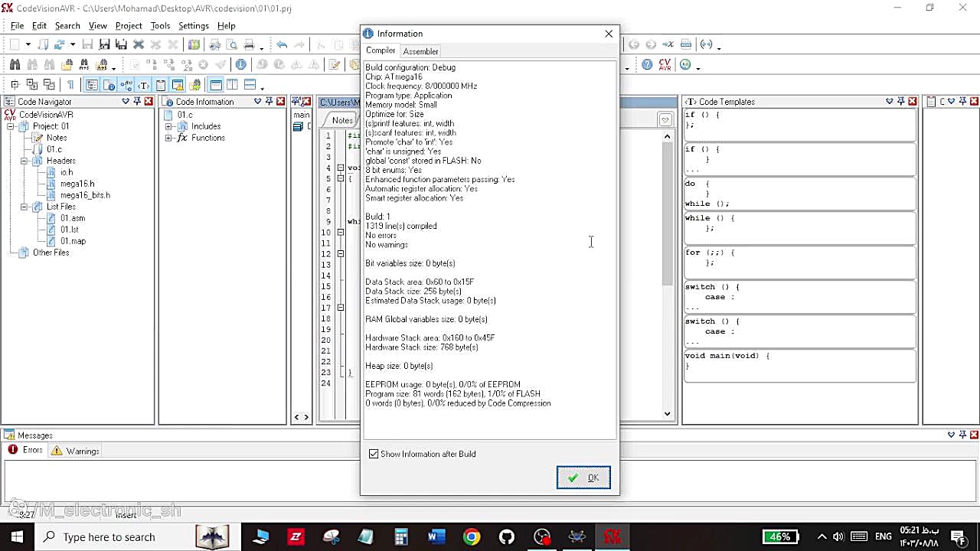This screenshot has width=980, height=551.
Task: Switch to the Assembler tab
Action: click(420, 51)
